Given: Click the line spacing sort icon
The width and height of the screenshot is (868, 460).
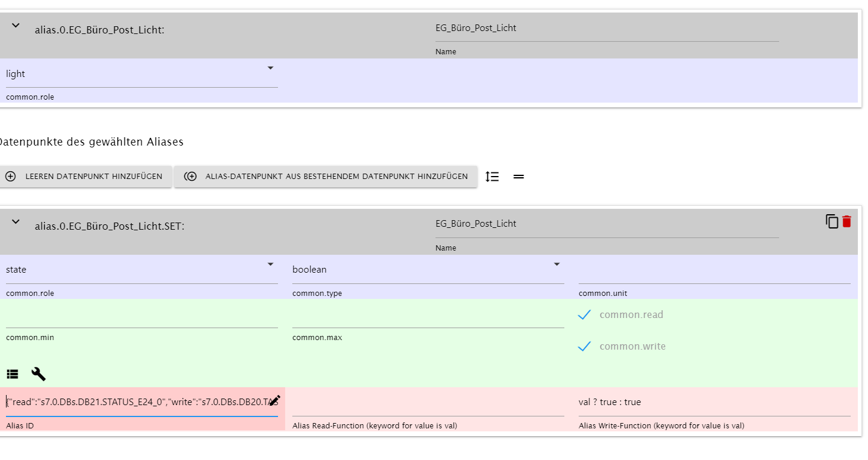Looking at the screenshot, I should [x=492, y=177].
